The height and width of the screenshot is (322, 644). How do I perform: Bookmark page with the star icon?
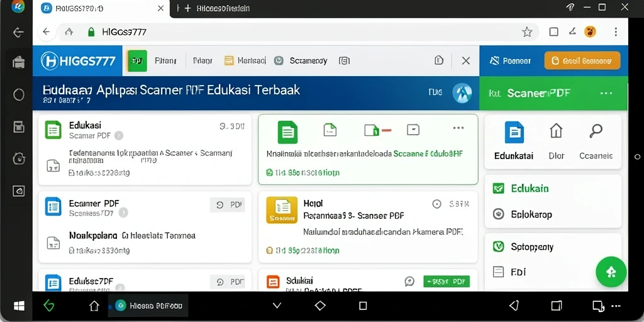527,32
